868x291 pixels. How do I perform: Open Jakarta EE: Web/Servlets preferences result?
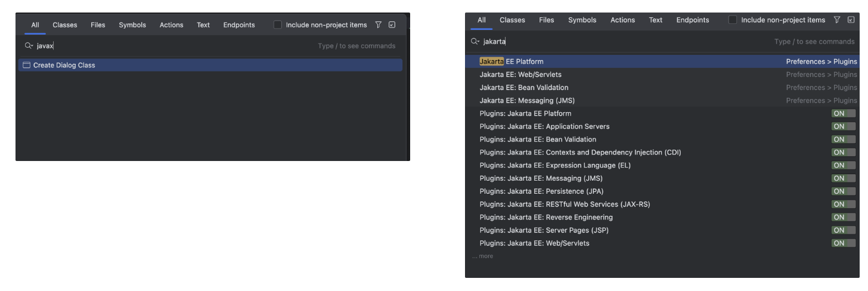coord(662,75)
